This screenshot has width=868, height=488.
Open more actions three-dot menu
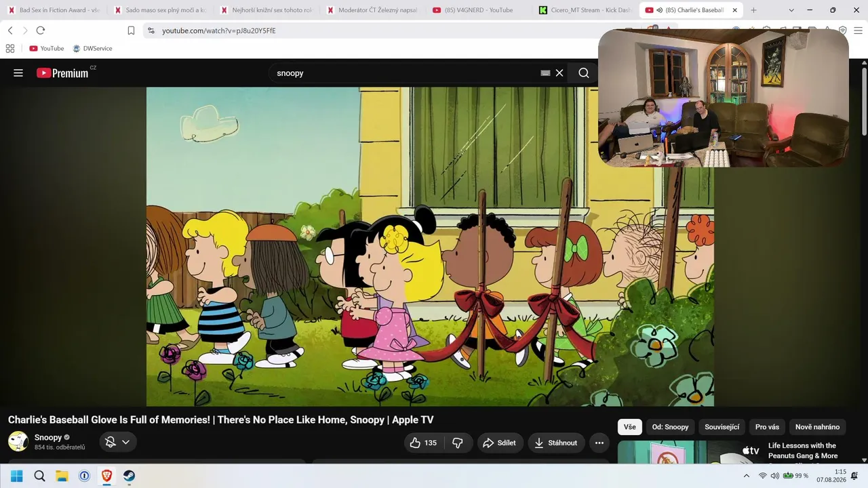point(599,443)
